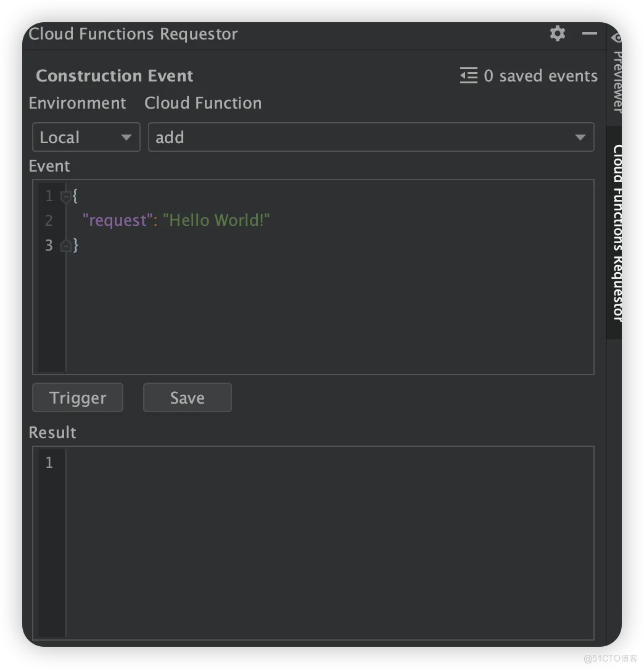Hide the Cloud Functions Requestor panel
644x669 pixels.
coord(590,33)
